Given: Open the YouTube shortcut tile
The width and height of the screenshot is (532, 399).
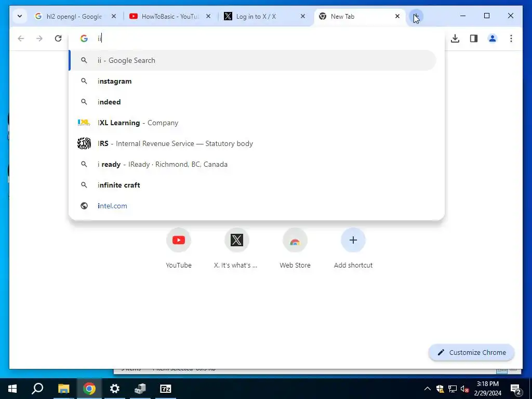Looking at the screenshot, I should click(179, 248).
